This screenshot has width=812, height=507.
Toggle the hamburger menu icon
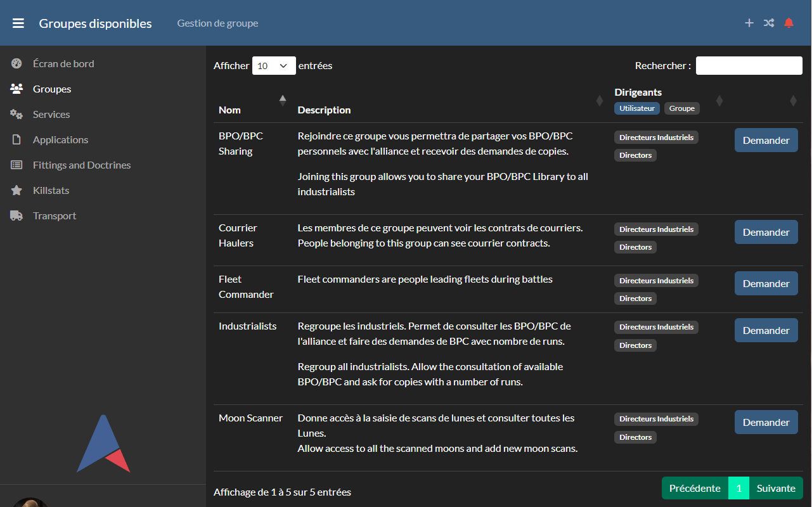pyautogui.click(x=18, y=23)
